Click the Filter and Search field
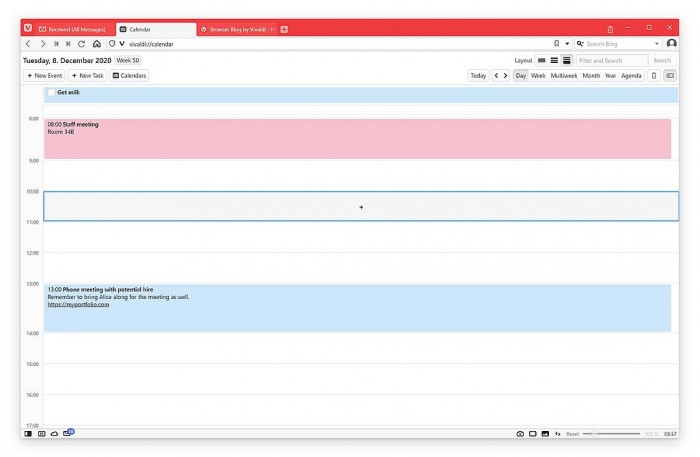Viewport: 700px width, 457px height. coord(612,60)
